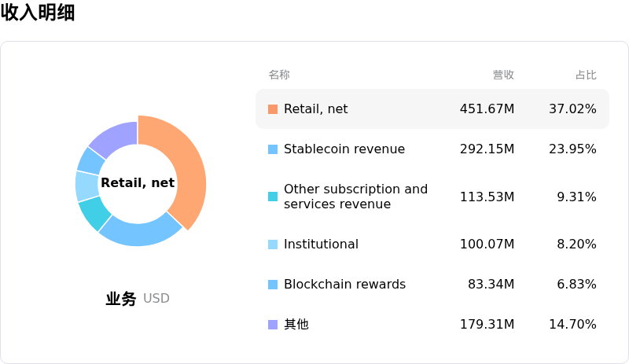Screen dimensions: 629x364
Task: Click the 292.15M revenue value
Action: tap(487, 149)
